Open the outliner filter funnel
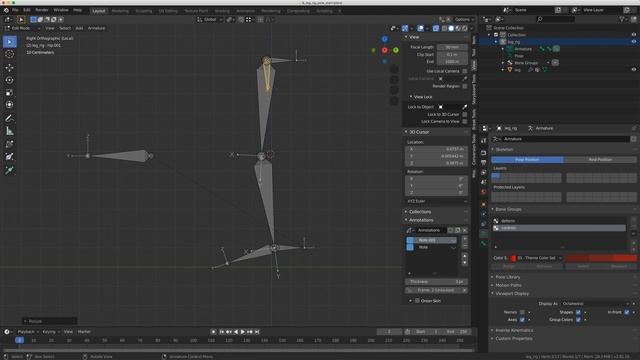 pos(622,19)
